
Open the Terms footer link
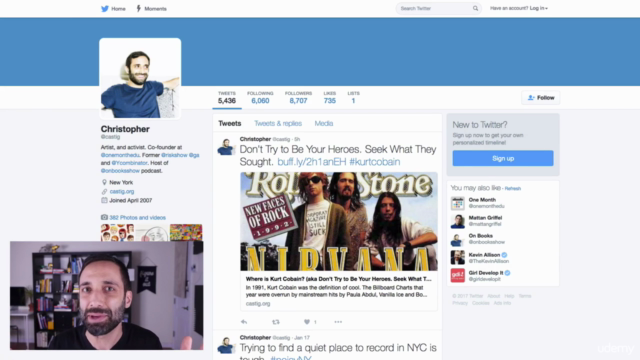(525, 296)
